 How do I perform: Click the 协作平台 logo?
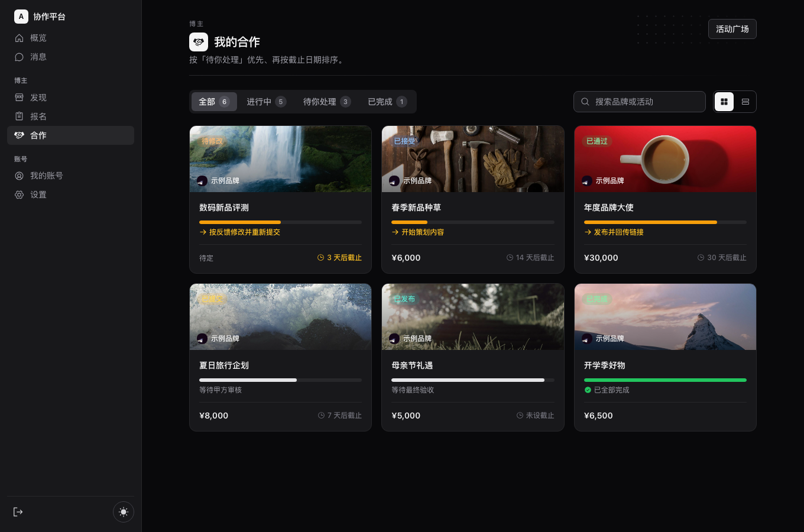(x=40, y=17)
